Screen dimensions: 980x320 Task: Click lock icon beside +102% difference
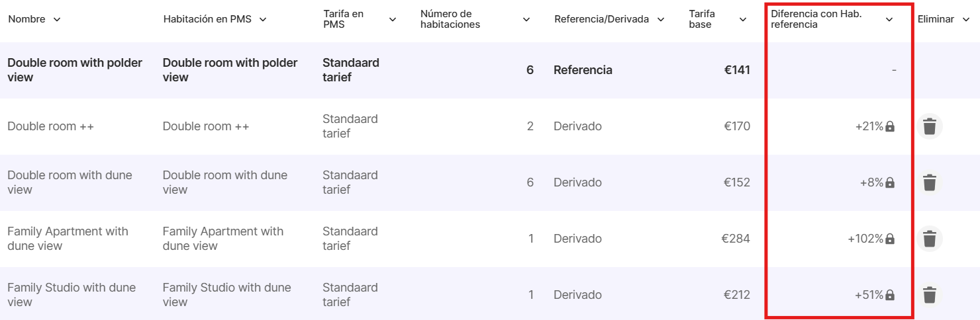[890, 239]
